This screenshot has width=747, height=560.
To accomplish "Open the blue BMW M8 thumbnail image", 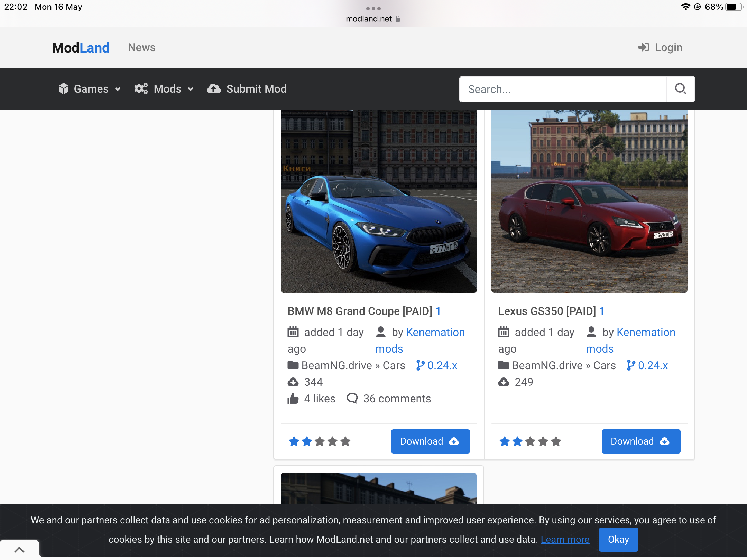I will click(378, 201).
